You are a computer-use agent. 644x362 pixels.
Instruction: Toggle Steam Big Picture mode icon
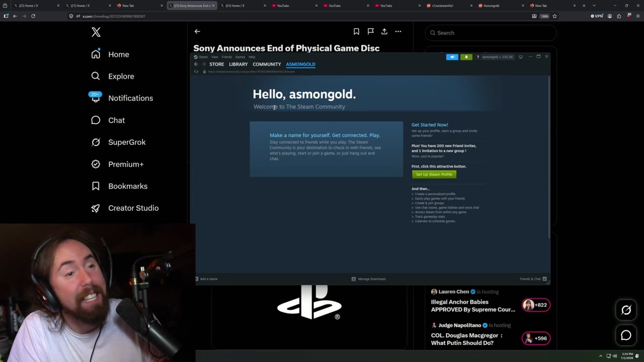coord(521,57)
